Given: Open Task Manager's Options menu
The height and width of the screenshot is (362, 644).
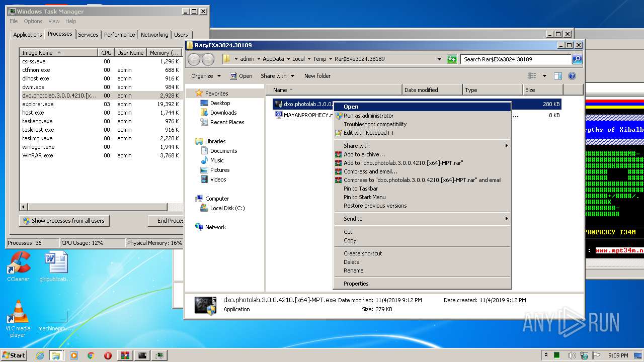Looking at the screenshot, I should (x=33, y=21).
